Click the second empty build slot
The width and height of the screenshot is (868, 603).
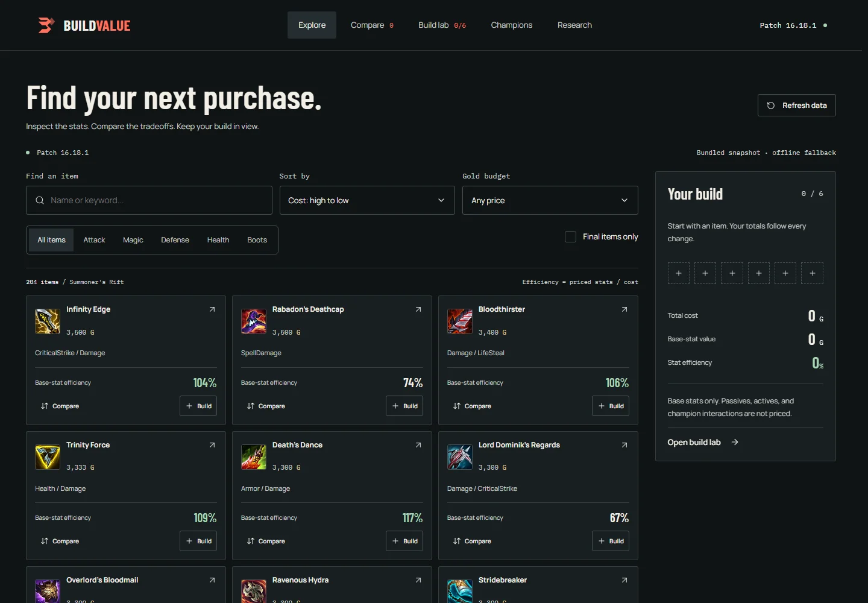pyautogui.click(x=705, y=273)
